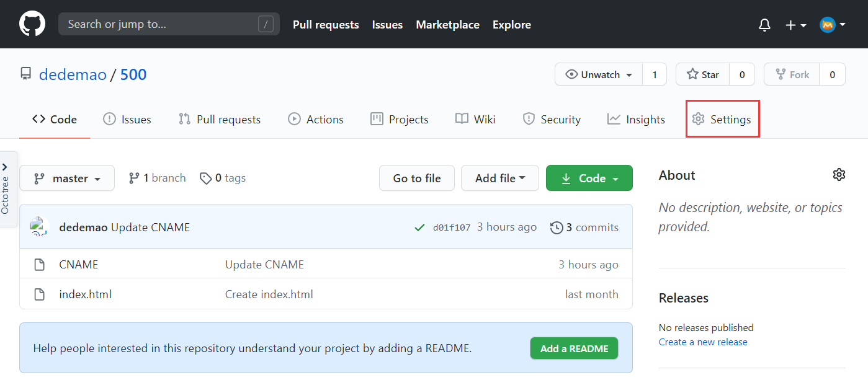Open Update CNAME message in CNAME row
The image size is (868, 380).
(x=264, y=265)
